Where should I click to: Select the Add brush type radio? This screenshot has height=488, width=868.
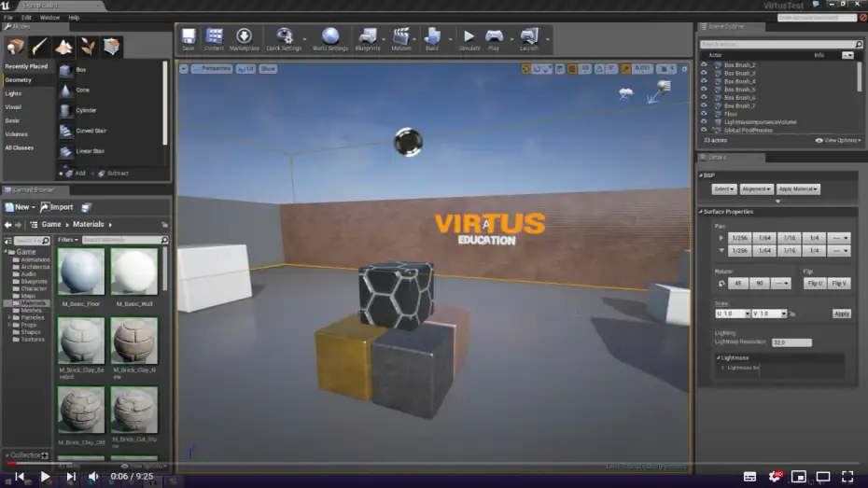click(61, 174)
